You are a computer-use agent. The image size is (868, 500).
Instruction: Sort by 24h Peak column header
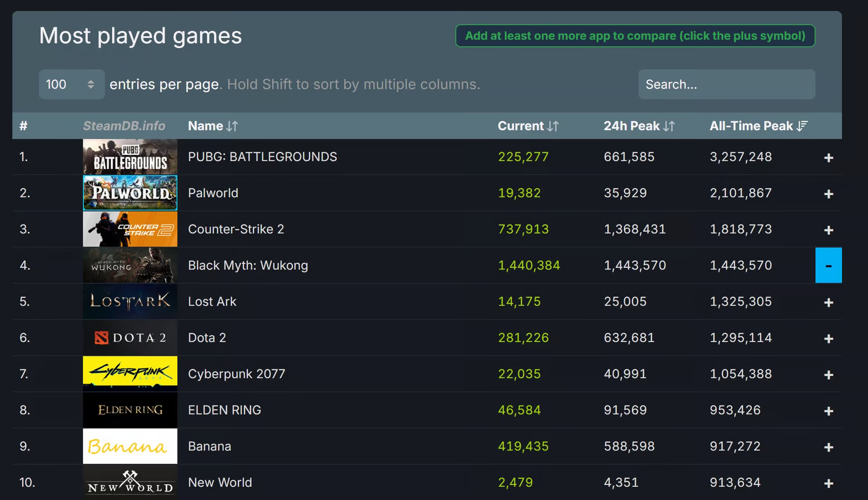(x=639, y=126)
